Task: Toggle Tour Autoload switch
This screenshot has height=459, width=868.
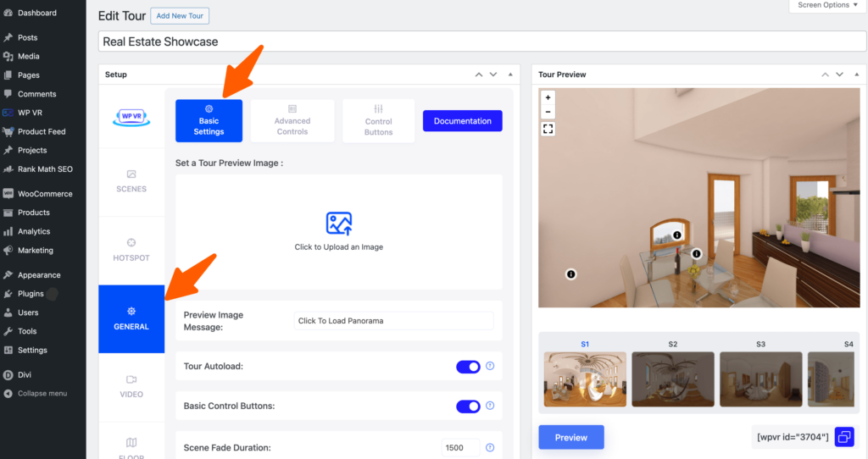Action: pyautogui.click(x=468, y=367)
